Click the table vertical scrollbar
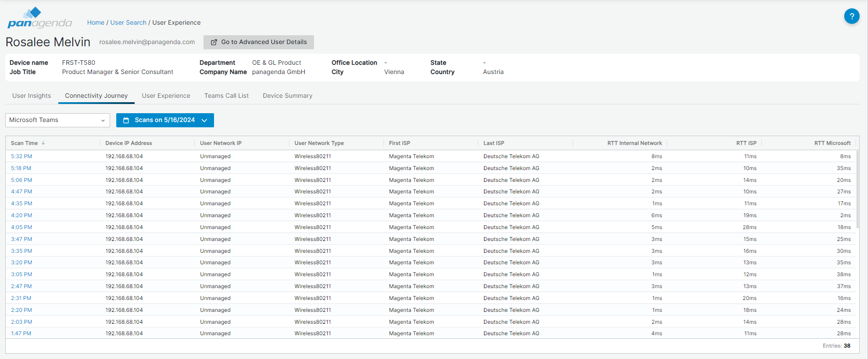This screenshot has height=359, width=868. click(x=857, y=189)
